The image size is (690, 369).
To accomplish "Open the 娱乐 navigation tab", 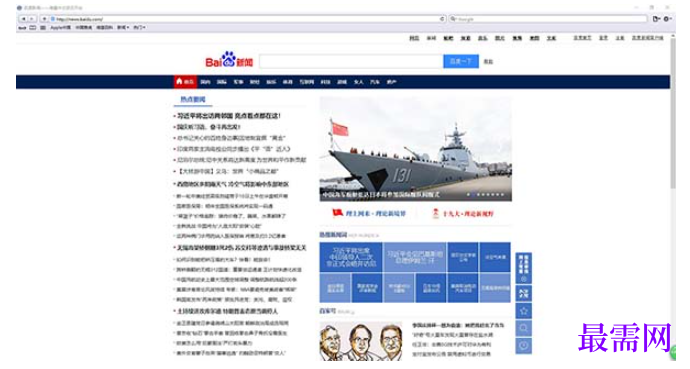I will (271, 82).
